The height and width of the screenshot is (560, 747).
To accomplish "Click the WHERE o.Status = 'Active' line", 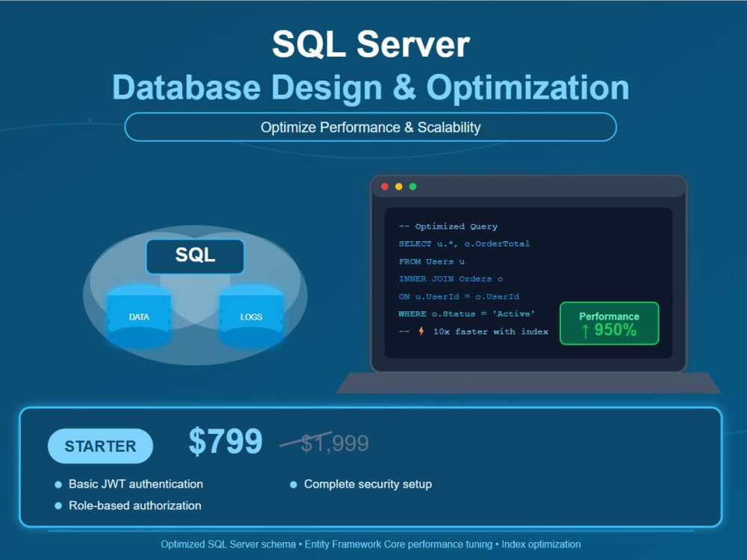I will click(x=467, y=314).
